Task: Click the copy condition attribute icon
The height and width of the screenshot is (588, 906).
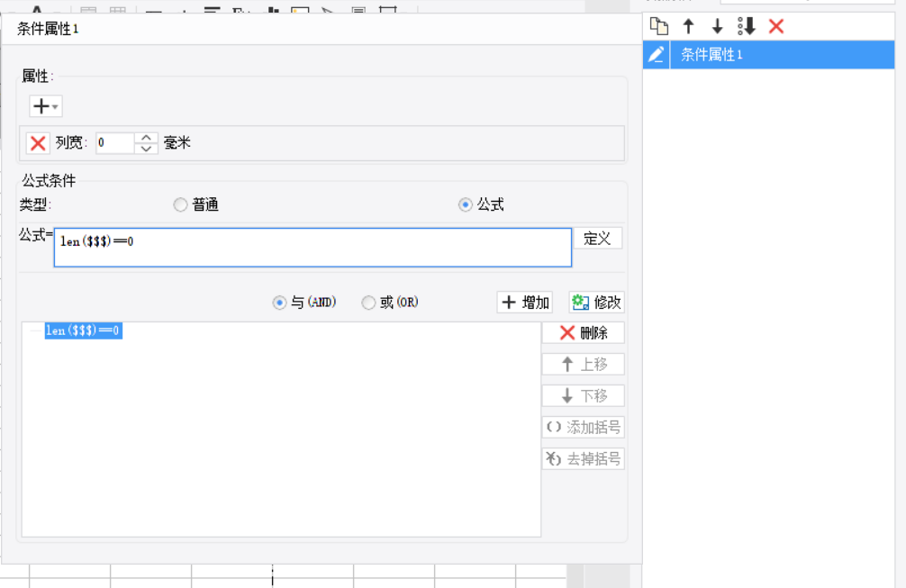Action: click(659, 26)
